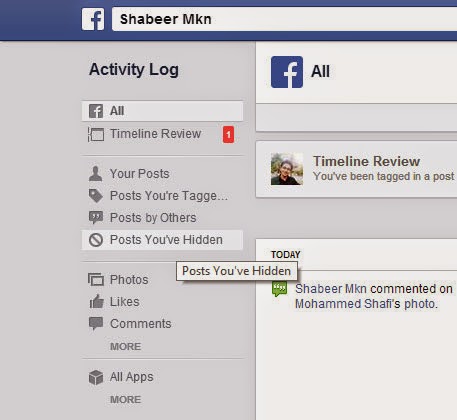Click the Posts by Others quote icon
The image size is (457, 420).
[96, 218]
